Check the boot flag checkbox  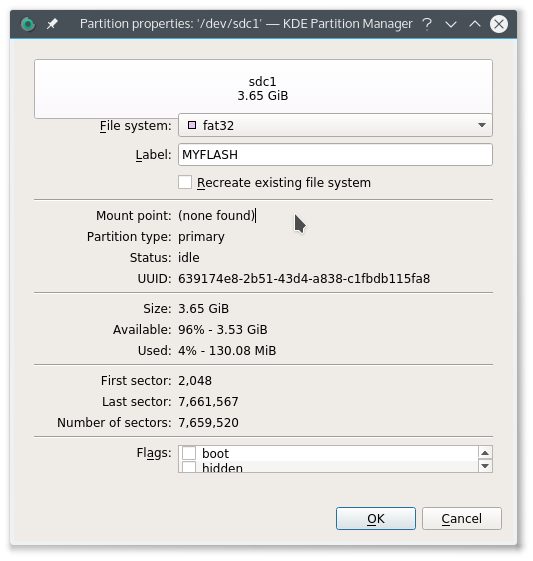click(x=189, y=453)
